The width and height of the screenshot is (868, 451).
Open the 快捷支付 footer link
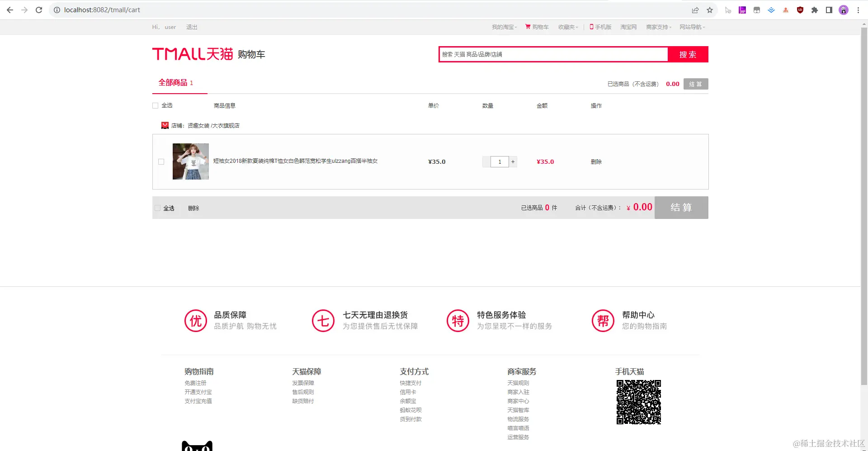(410, 383)
